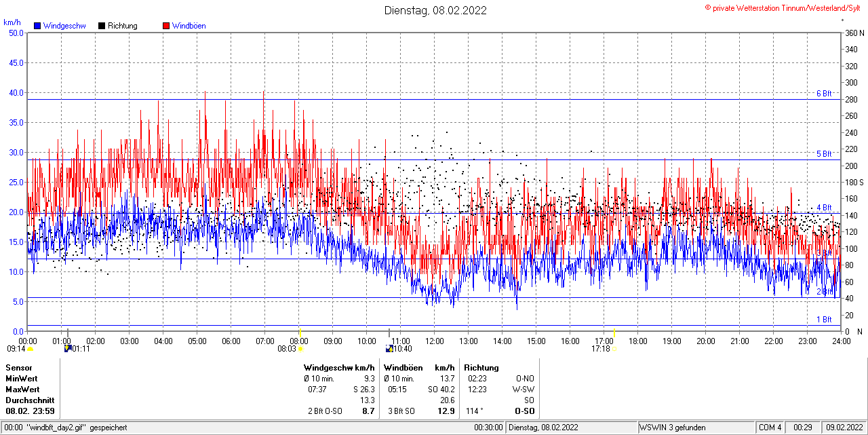This screenshot has height=435, width=868.
Task: Click the 5 Bft line label
Action: [824, 154]
